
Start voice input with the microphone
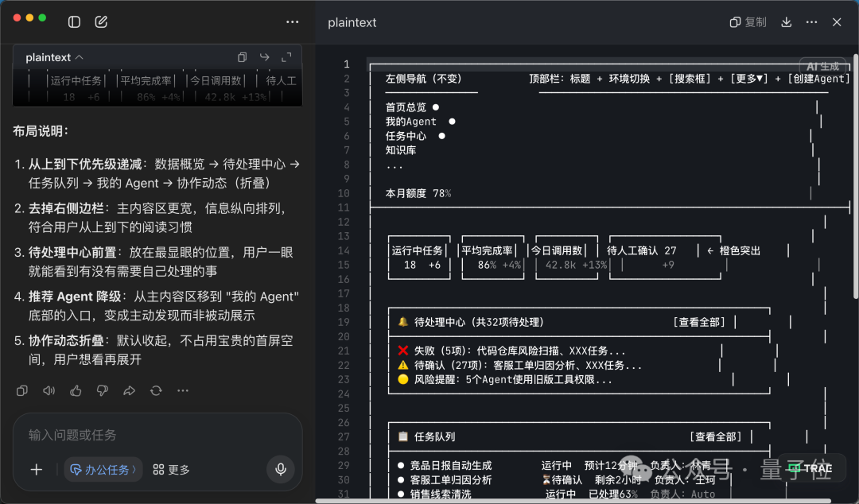281,470
